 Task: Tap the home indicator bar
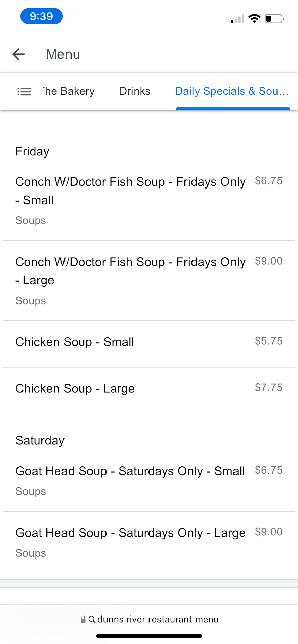149,636
